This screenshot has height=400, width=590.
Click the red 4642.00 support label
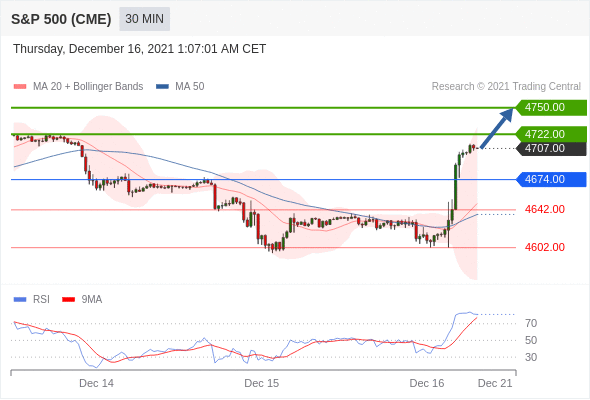coord(545,209)
